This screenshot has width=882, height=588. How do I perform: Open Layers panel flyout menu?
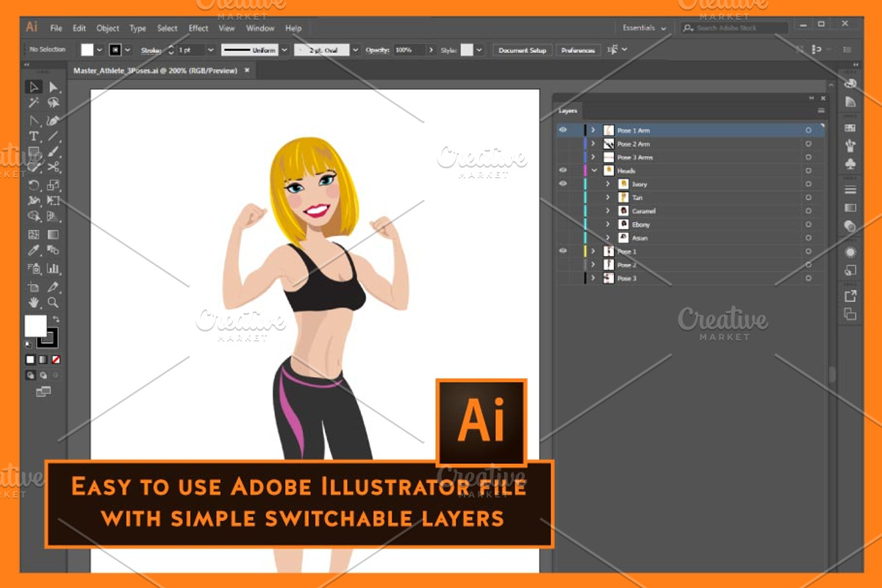coord(821,111)
